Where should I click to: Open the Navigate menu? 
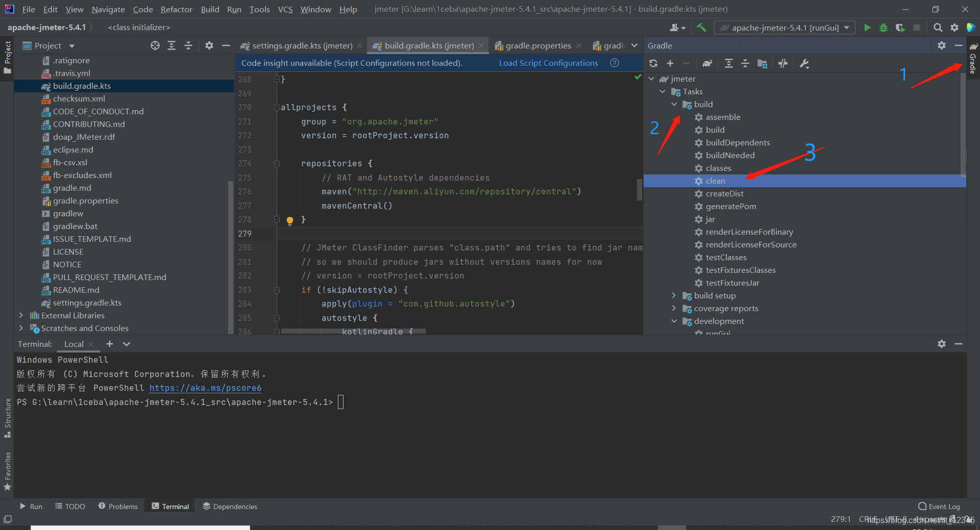[x=108, y=9]
